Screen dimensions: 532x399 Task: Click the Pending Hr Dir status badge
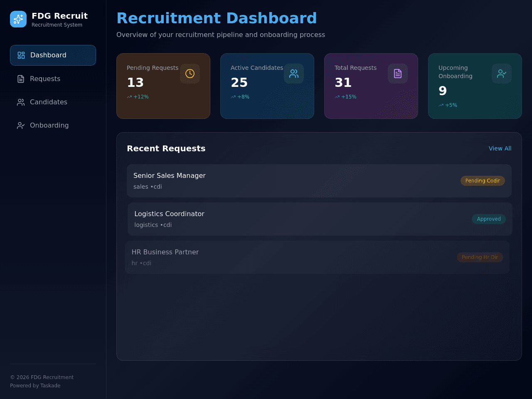480,257
